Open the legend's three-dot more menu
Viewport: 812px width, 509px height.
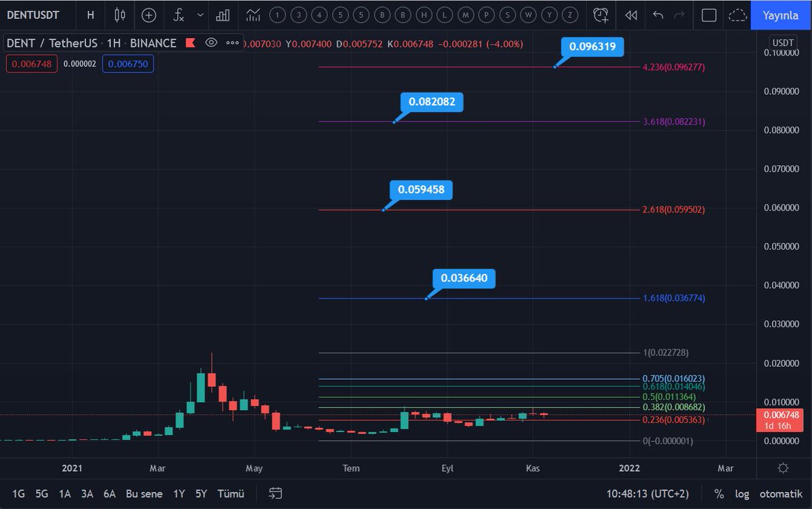tap(231, 43)
